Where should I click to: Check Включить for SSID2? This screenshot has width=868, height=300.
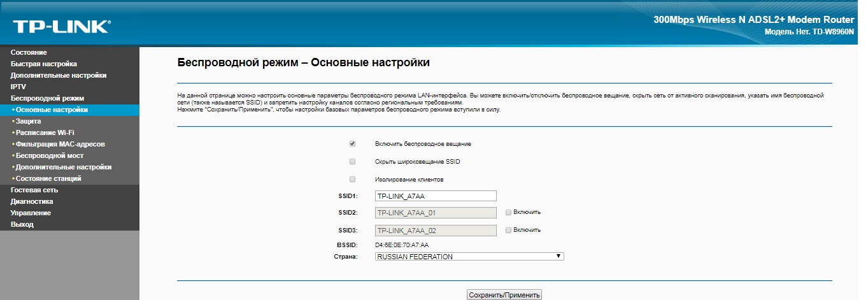point(508,212)
